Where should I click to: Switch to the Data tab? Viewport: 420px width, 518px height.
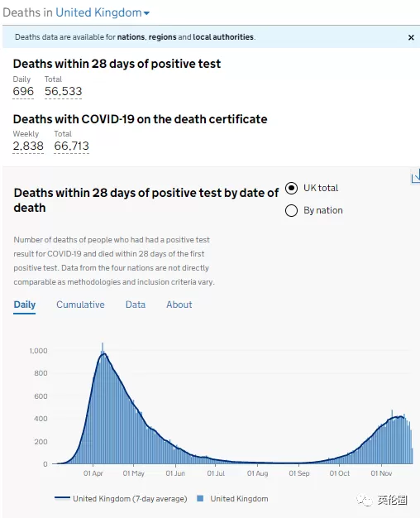[x=136, y=305]
